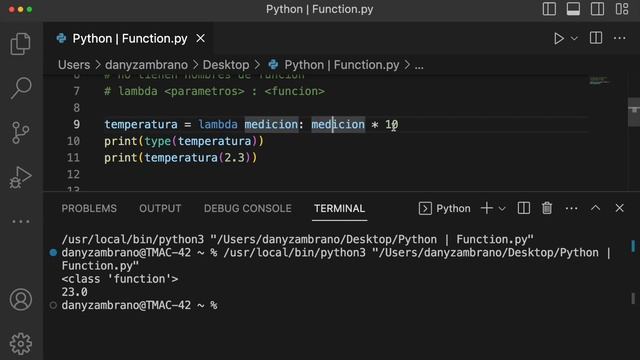Screen dimensions: 640x360
Task: Toggle bottom panel layout button
Action: click(x=573, y=9)
